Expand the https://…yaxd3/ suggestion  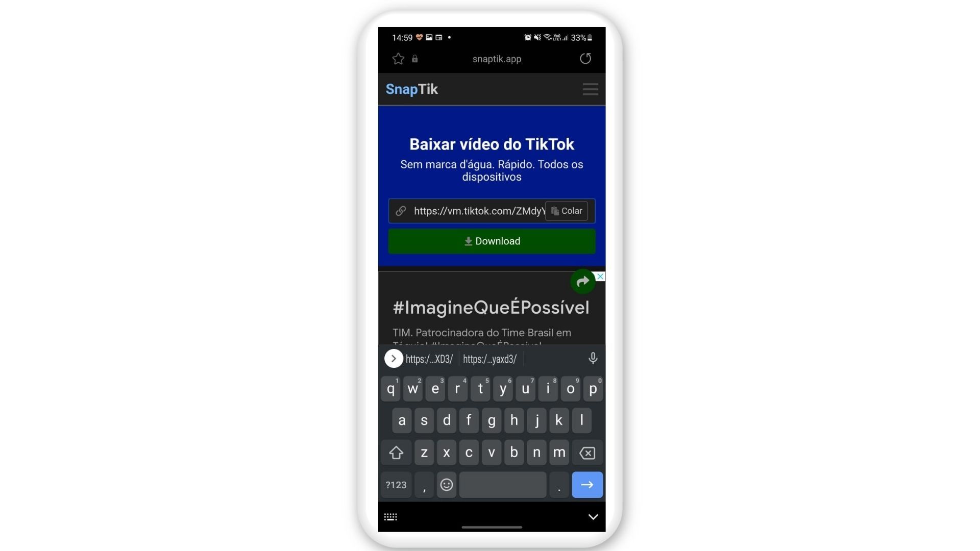coord(489,358)
